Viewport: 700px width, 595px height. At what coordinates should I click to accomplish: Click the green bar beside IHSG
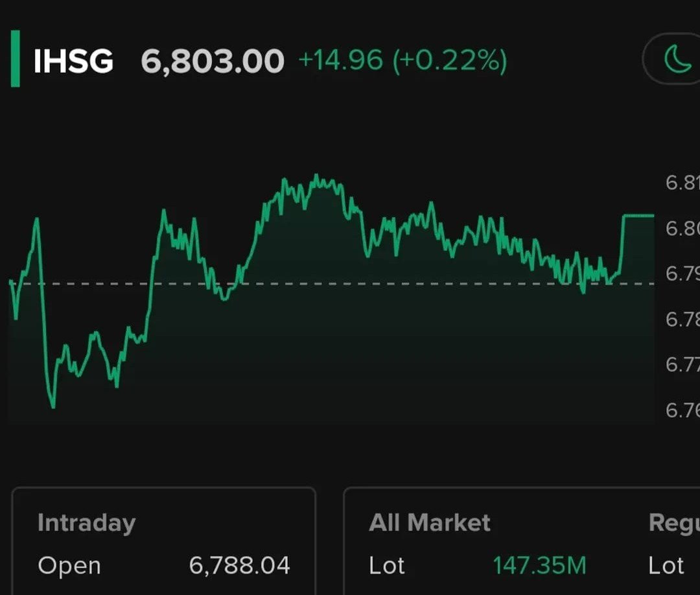[15, 58]
